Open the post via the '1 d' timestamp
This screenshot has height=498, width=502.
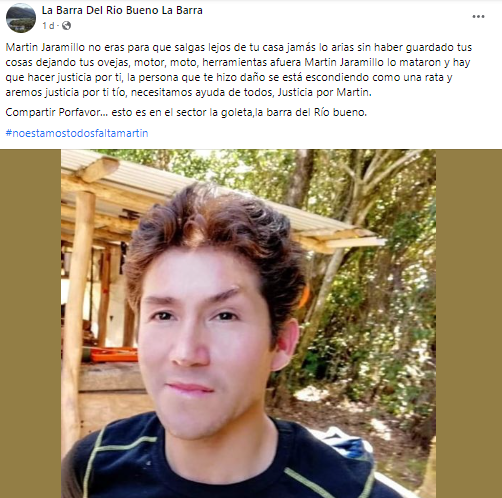pos(48,26)
